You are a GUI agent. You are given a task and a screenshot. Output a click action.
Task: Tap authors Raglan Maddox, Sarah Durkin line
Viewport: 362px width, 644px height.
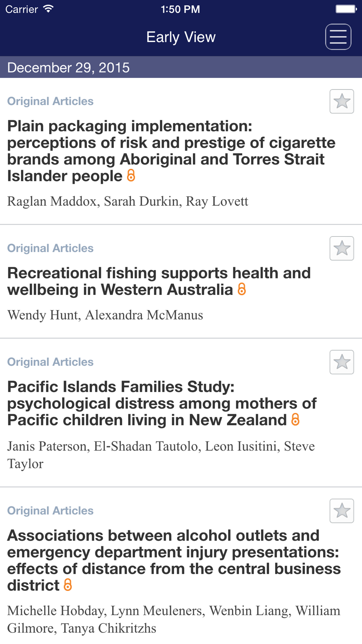pos(128,201)
